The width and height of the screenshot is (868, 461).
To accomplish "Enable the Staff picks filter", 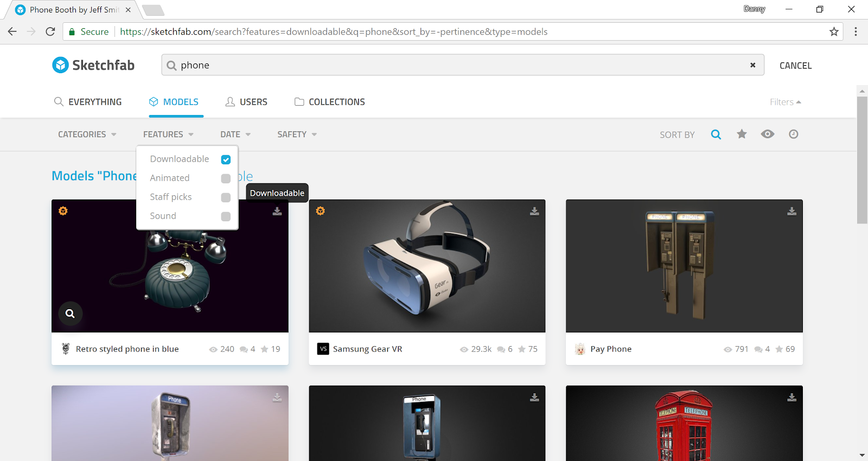I will click(x=226, y=197).
